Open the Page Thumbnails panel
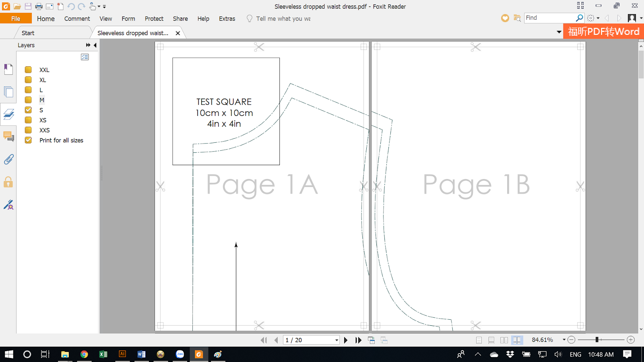The image size is (644, 362). [x=8, y=92]
